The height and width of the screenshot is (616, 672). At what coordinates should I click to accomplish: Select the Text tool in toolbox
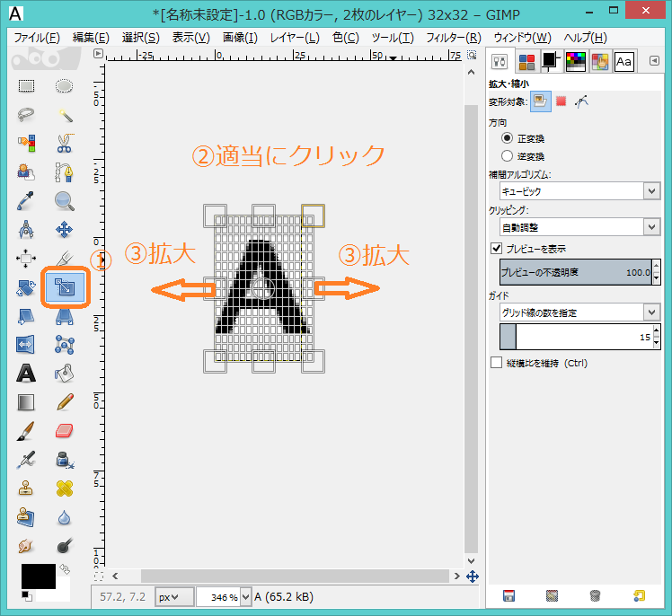(x=26, y=374)
